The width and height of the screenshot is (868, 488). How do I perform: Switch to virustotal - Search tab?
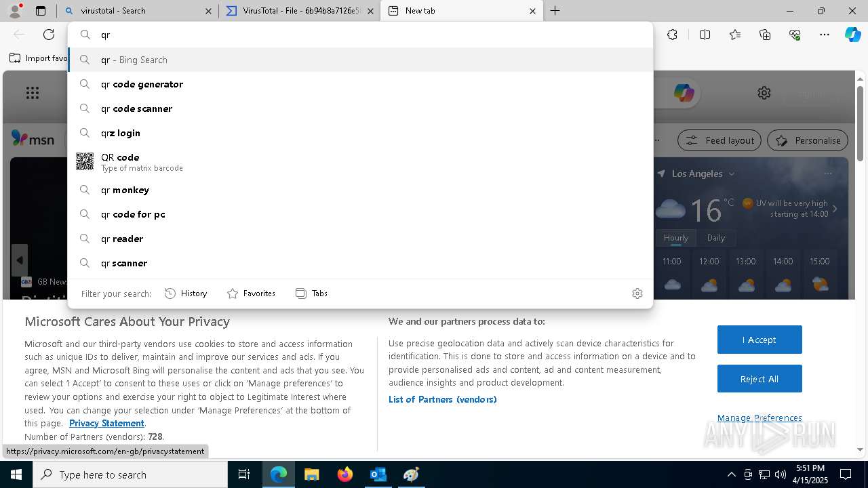tap(138, 11)
